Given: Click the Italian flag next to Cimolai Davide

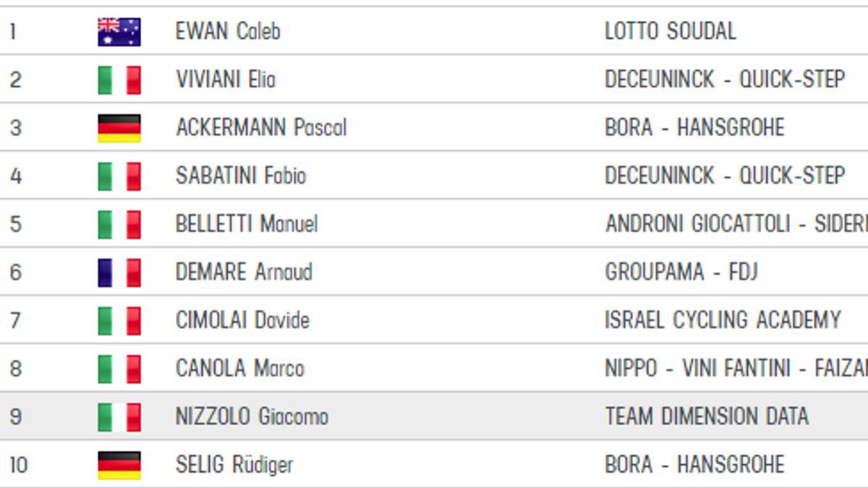Looking at the screenshot, I should pyautogui.click(x=119, y=321).
